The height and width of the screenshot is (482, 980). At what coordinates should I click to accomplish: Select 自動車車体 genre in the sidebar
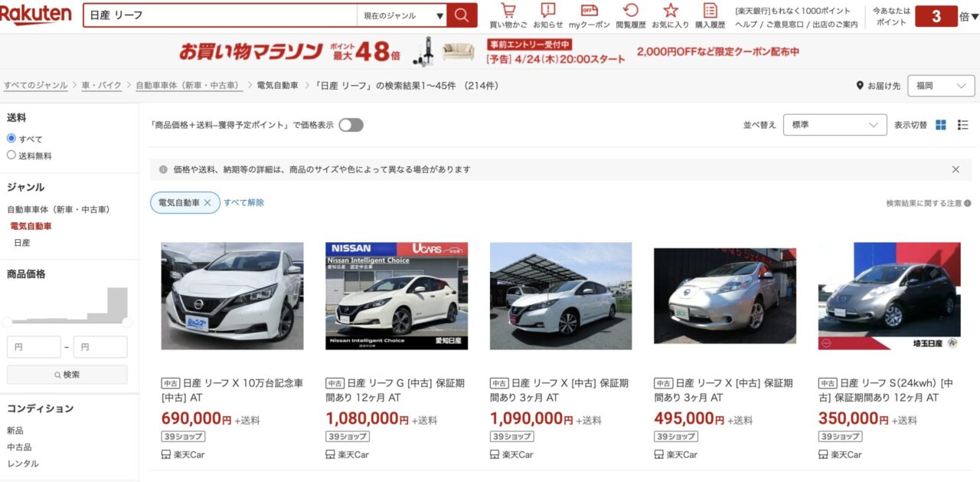point(58,209)
